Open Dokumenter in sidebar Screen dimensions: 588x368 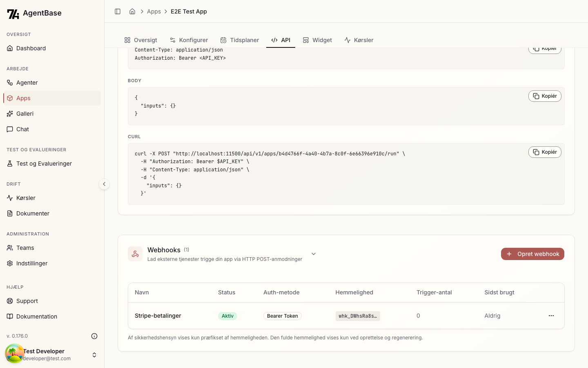pos(52,213)
